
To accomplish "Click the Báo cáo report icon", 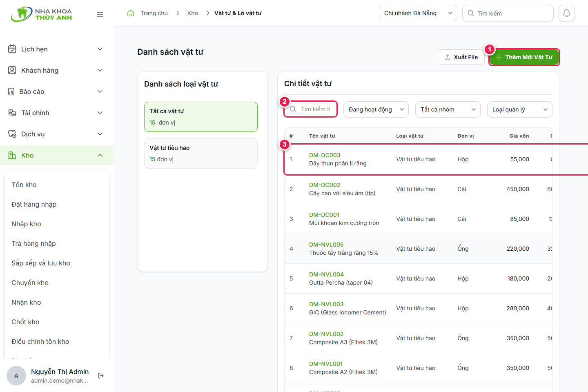I will pos(11,91).
